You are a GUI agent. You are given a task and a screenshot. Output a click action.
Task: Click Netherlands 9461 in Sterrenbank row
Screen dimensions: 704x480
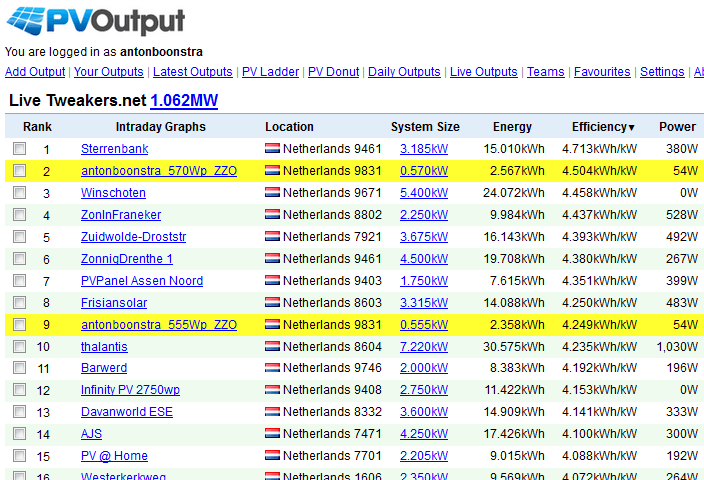pyautogui.click(x=332, y=149)
